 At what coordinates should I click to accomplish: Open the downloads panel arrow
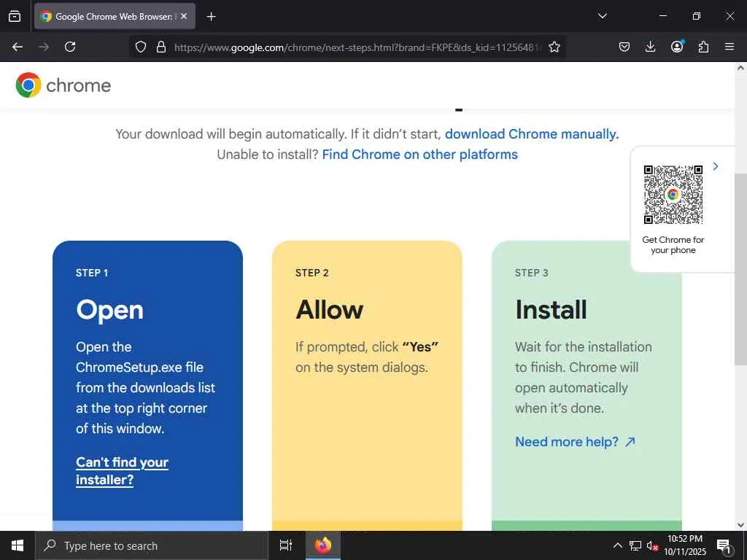[x=650, y=47]
